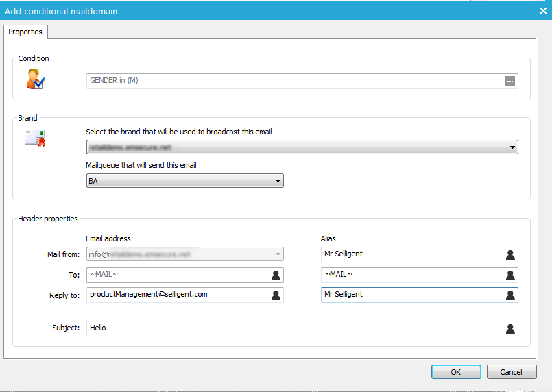Expand the Mail from email address dropdown

278,254
